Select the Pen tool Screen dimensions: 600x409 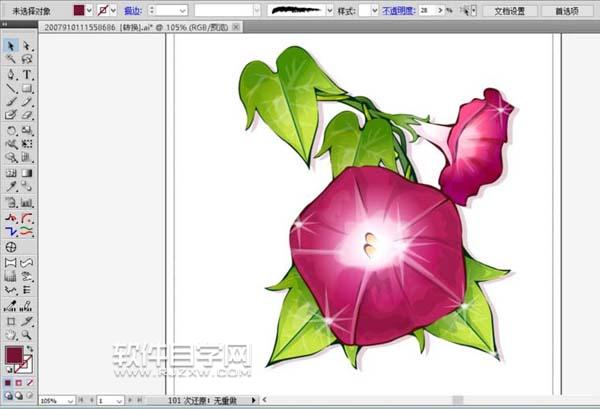pyautogui.click(x=10, y=74)
